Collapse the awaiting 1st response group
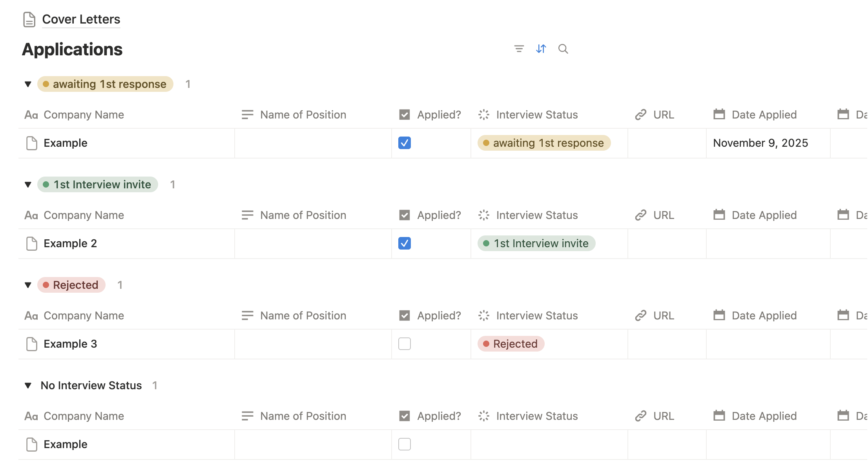868x463 pixels. (28, 84)
